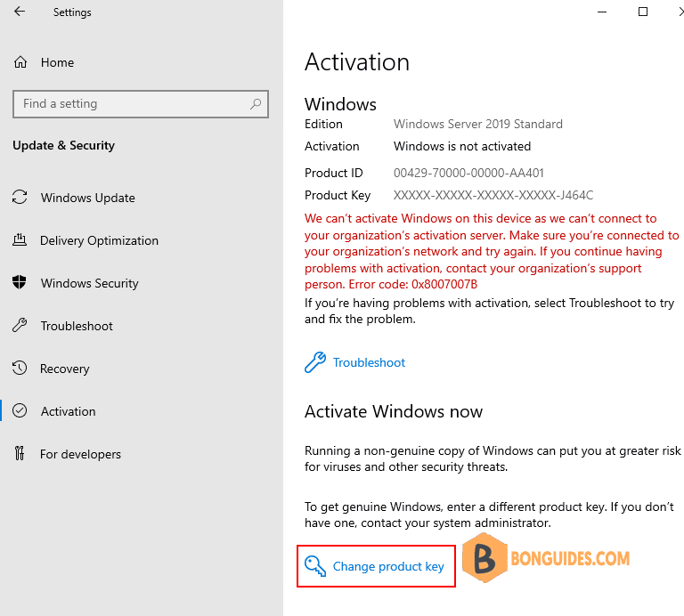The image size is (684, 616).
Task: Click the Delivery Optimization icon
Action: click(x=20, y=239)
